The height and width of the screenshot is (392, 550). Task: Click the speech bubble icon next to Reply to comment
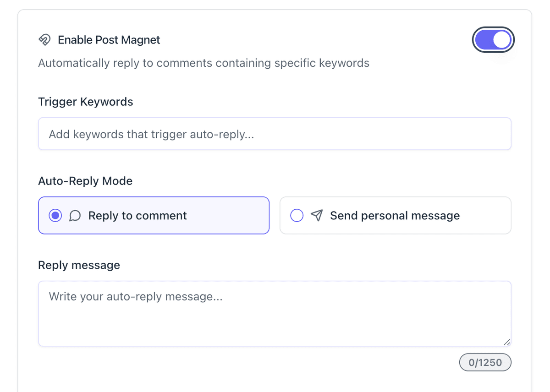click(75, 215)
